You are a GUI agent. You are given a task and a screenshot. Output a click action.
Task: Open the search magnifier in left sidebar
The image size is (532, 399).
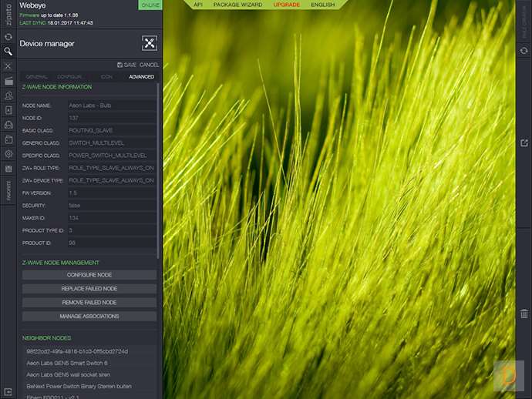pyautogui.click(x=8, y=52)
